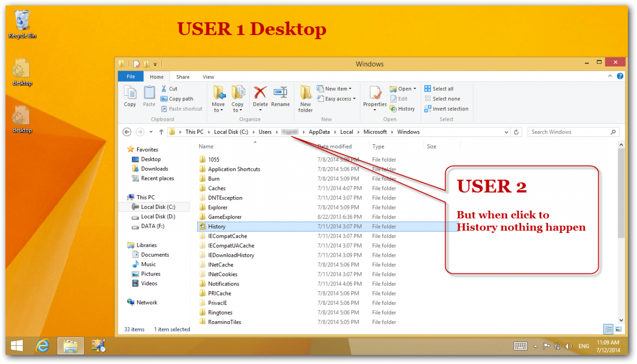The image size is (637, 364).
Task: Click the Copy icon in the ribbon
Action: pyautogui.click(x=130, y=96)
